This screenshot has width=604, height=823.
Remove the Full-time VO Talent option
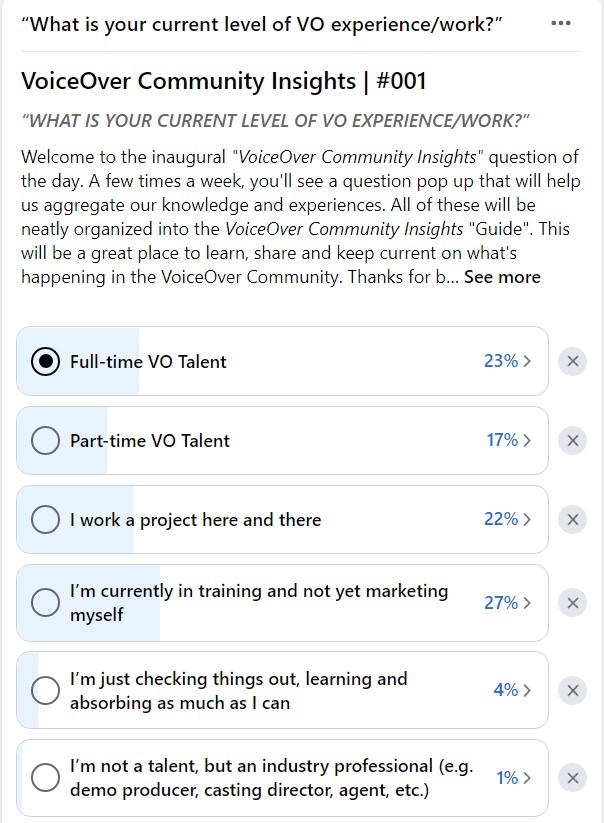[573, 361]
